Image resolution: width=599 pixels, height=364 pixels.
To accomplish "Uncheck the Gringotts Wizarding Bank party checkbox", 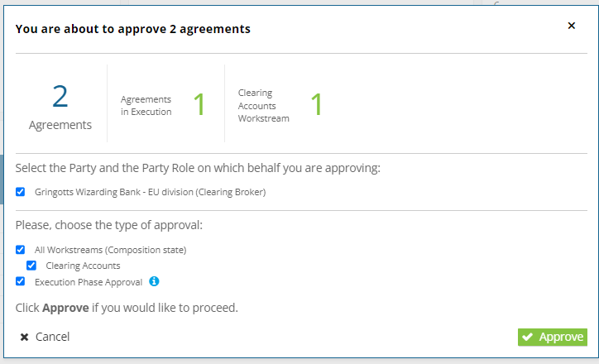I will pos(20,192).
